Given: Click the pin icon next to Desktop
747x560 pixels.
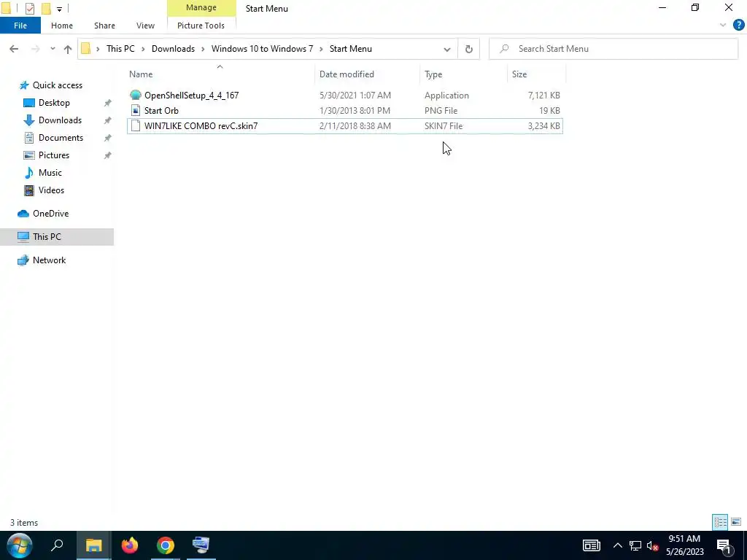Looking at the screenshot, I should coord(108,103).
